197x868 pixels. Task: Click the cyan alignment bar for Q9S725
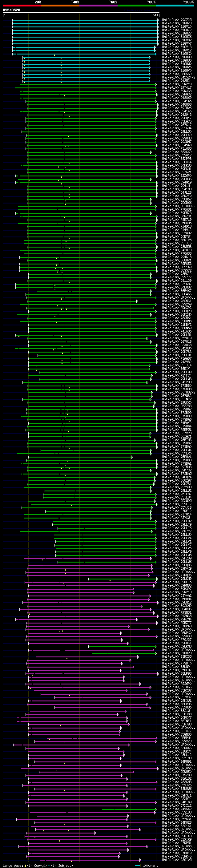[86, 20]
